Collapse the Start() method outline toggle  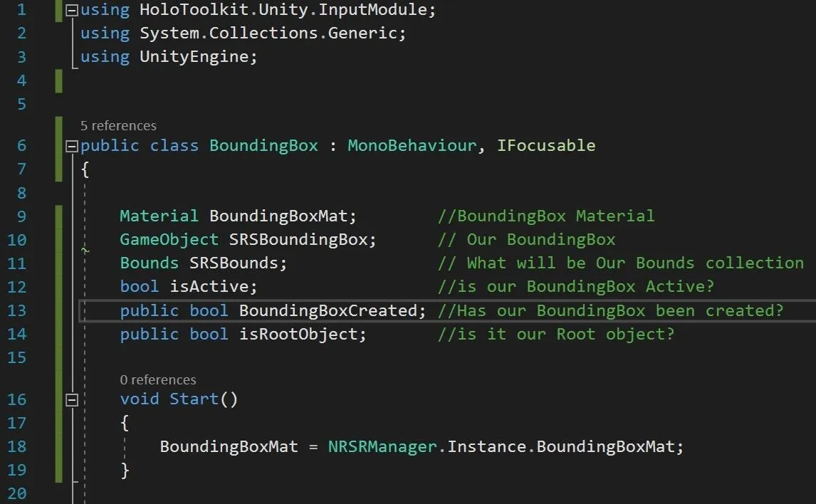[x=72, y=399]
